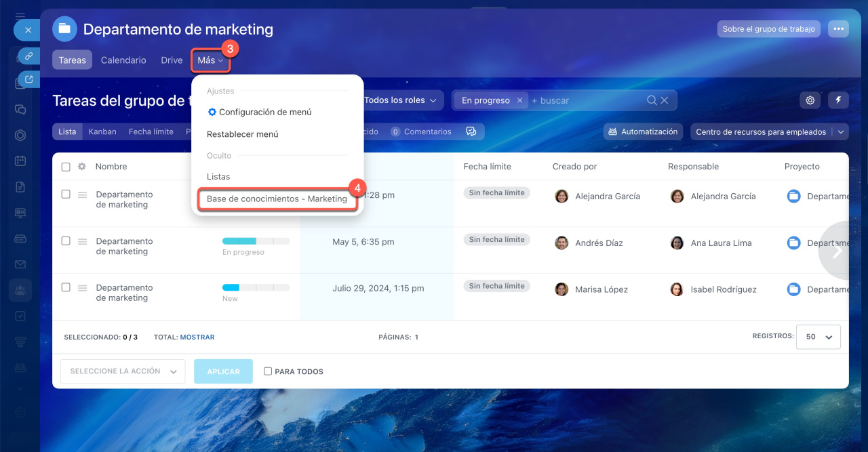The height and width of the screenshot is (452, 868).
Task: Expand the Todos los roles dropdown
Action: pyautogui.click(x=400, y=100)
